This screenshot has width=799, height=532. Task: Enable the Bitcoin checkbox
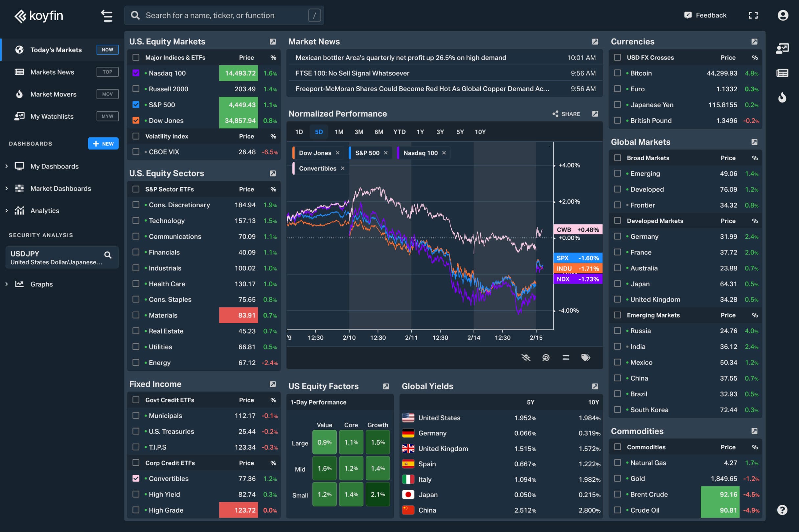coord(617,73)
